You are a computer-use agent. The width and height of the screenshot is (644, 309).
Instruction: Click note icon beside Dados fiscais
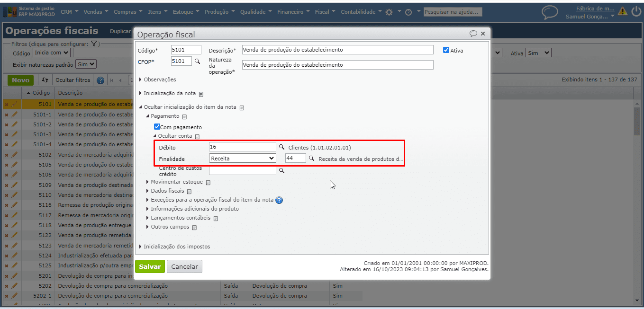point(189,191)
